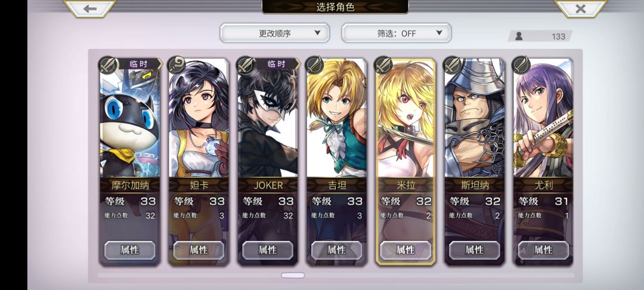
Task: Click the 临时 tag on 摩尔加纳's card
Action: tap(139, 64)
